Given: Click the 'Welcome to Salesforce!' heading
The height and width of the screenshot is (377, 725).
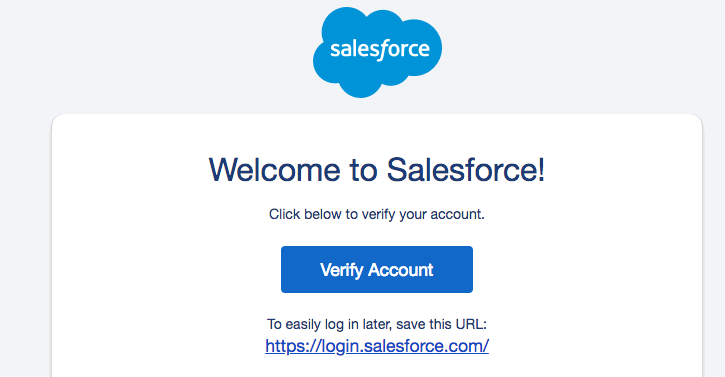Looking at the screenshot, I should pyautogui.click(x=377, y=170).
